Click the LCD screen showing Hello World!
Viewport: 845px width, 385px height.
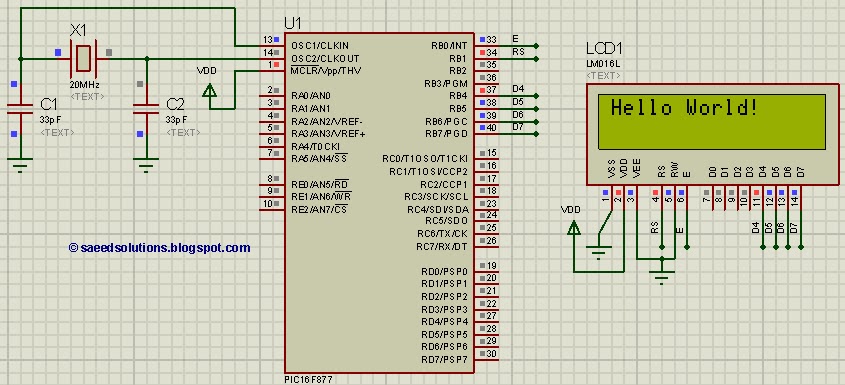coord(711,121)
